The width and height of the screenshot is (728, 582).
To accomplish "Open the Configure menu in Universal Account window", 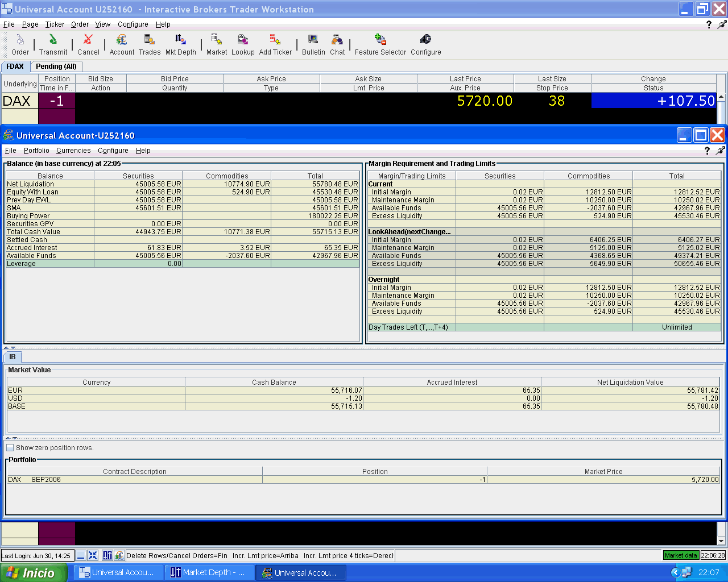I will (x=113, y=151).
